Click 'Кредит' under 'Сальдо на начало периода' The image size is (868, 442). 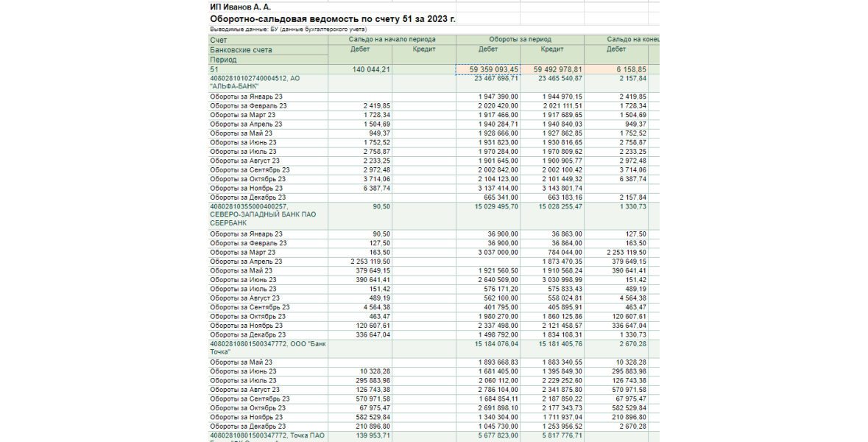pyautogui.click(x=424, y=49)
